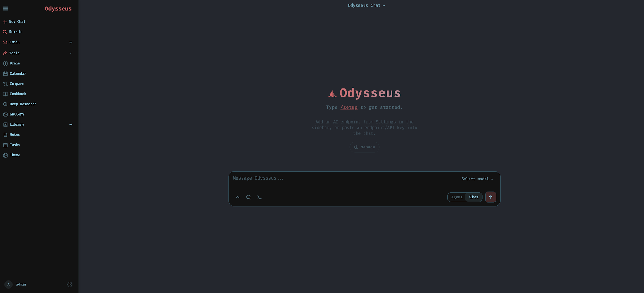
Task: Open Search from the sidebar
Action: point(15,32)
